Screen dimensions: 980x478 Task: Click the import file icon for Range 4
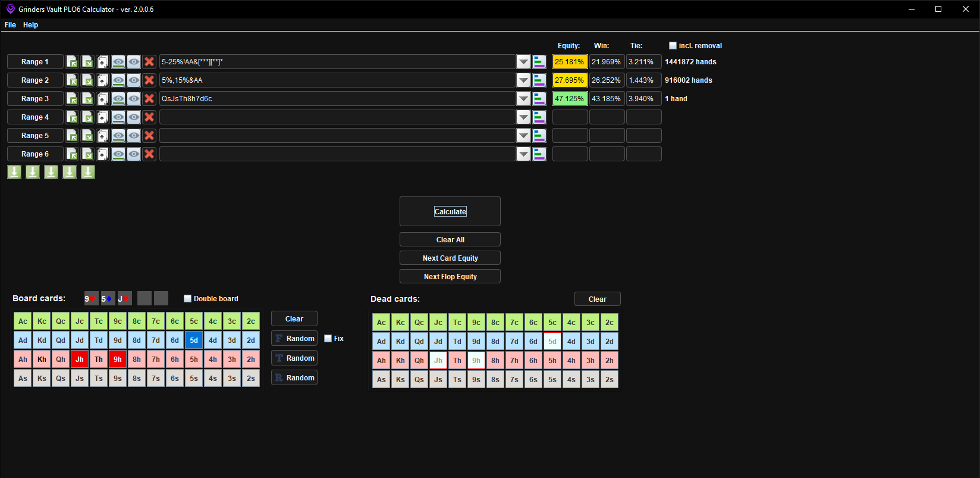tap(72, 117)
